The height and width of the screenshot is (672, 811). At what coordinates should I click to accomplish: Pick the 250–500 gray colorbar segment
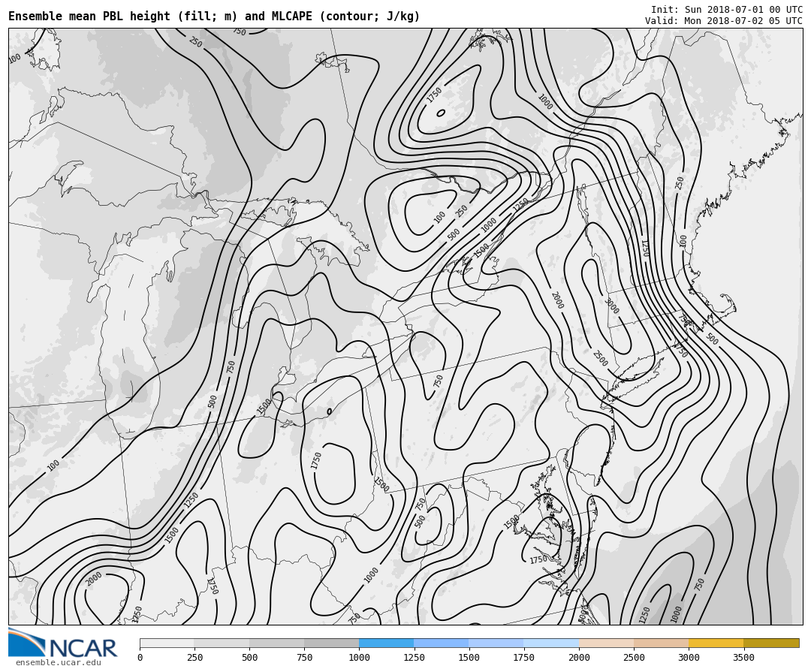[222, 643]
